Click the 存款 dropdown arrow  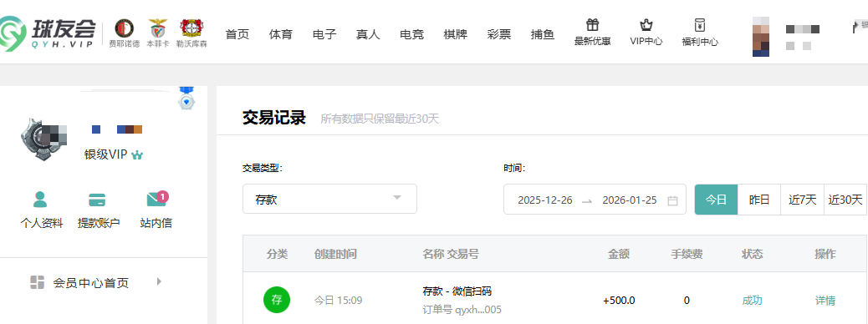[x=397, y=198]
